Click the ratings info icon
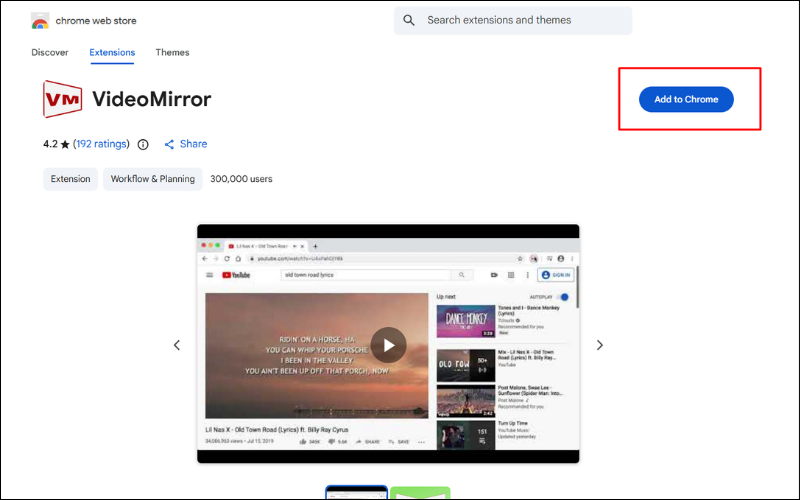Screen dimensions: 800x500 (x=143, y=144)
